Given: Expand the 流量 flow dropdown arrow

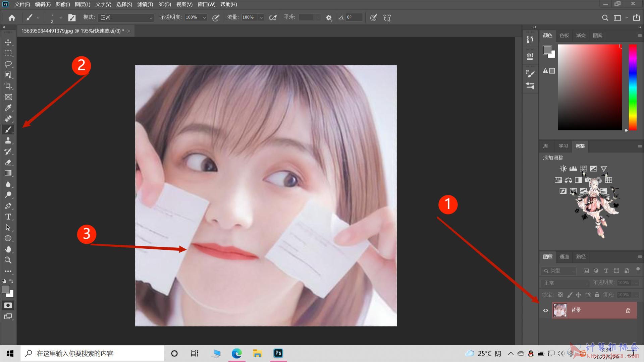Looking at the screenshot, I should tap(261, 17).
